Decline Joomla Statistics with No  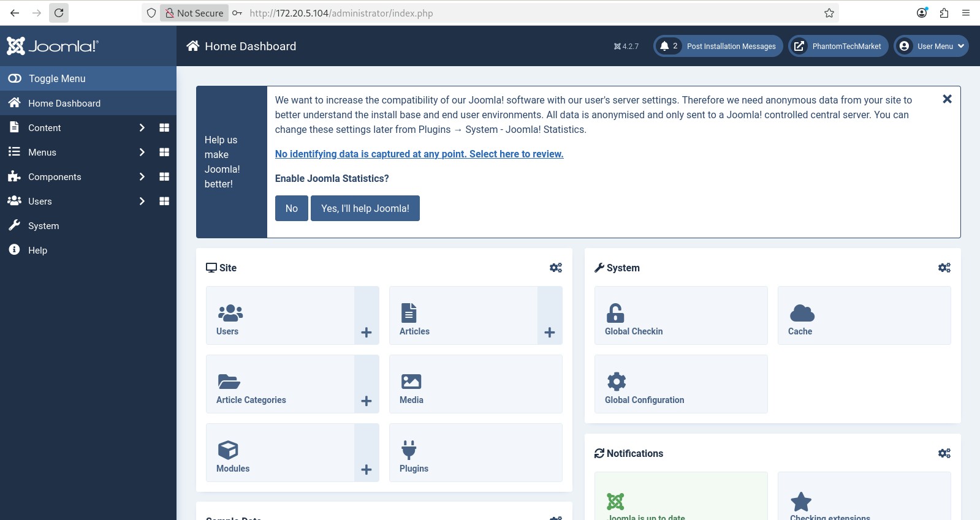click(292, 208)
